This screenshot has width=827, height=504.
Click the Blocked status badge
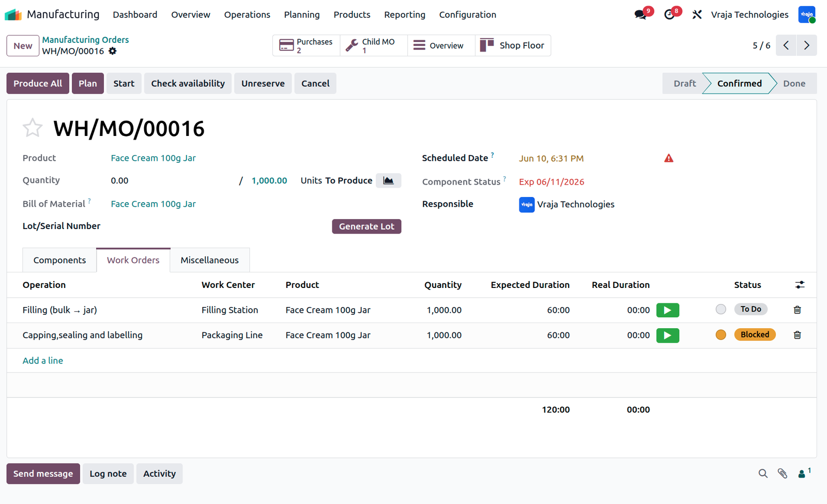click(x=755, y=334)
